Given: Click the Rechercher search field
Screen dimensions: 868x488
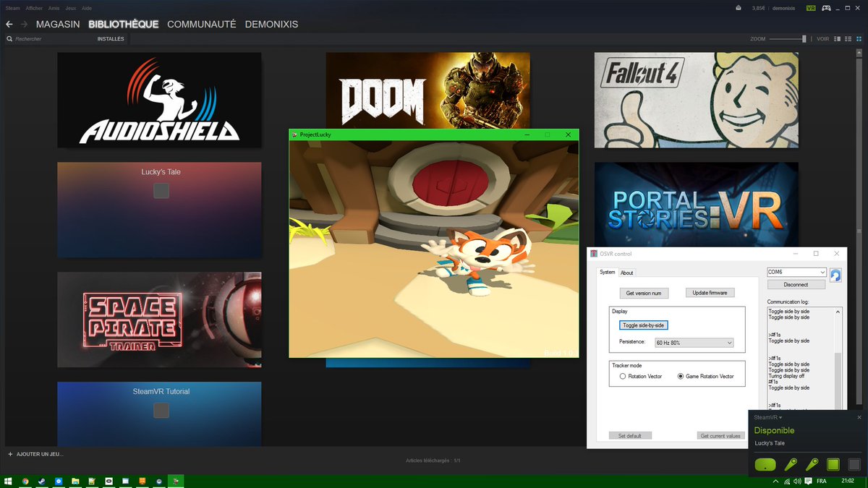Looking at the screenshot, I should (x=51, y=39).
